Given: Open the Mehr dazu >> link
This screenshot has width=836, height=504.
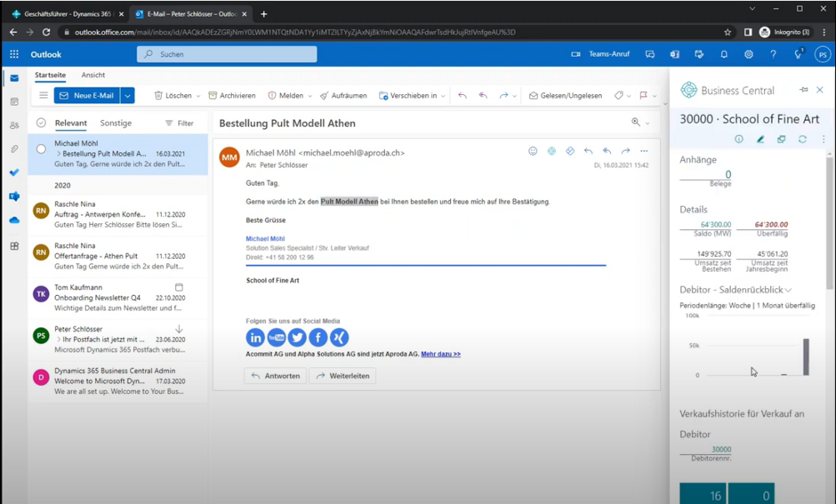Looking at the screenshot, I should 440,354.
